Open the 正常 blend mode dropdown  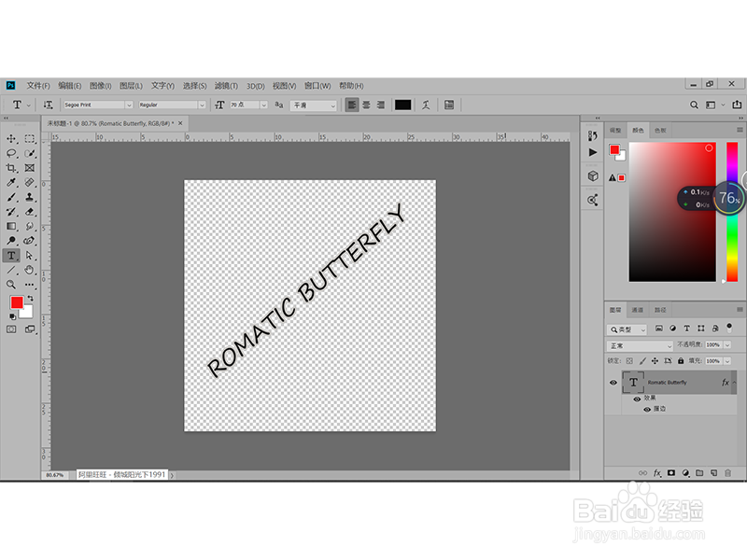coord(640,345)
